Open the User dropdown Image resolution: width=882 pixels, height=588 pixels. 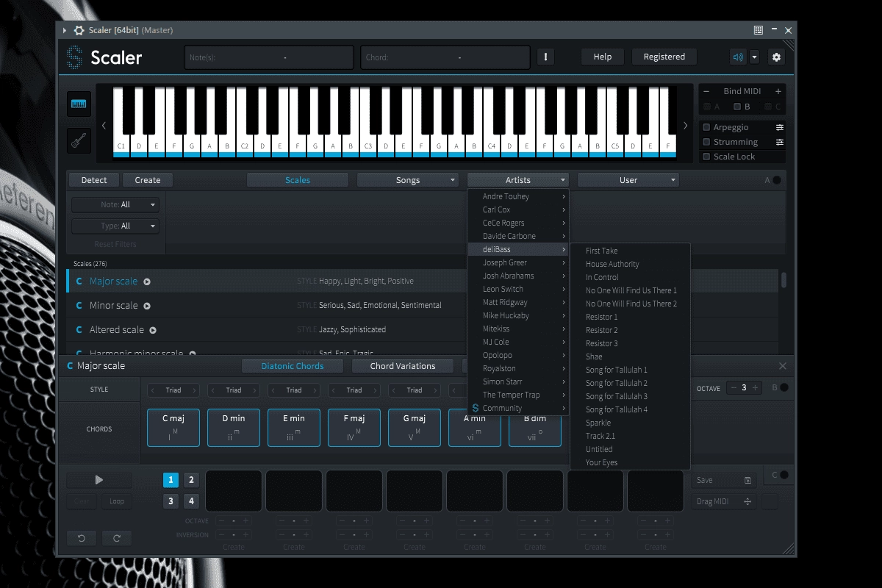(628, 180)
